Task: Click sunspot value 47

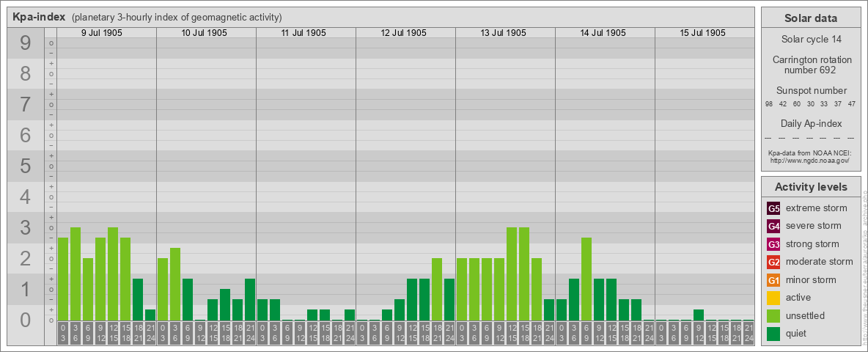Action: point(852,104)
